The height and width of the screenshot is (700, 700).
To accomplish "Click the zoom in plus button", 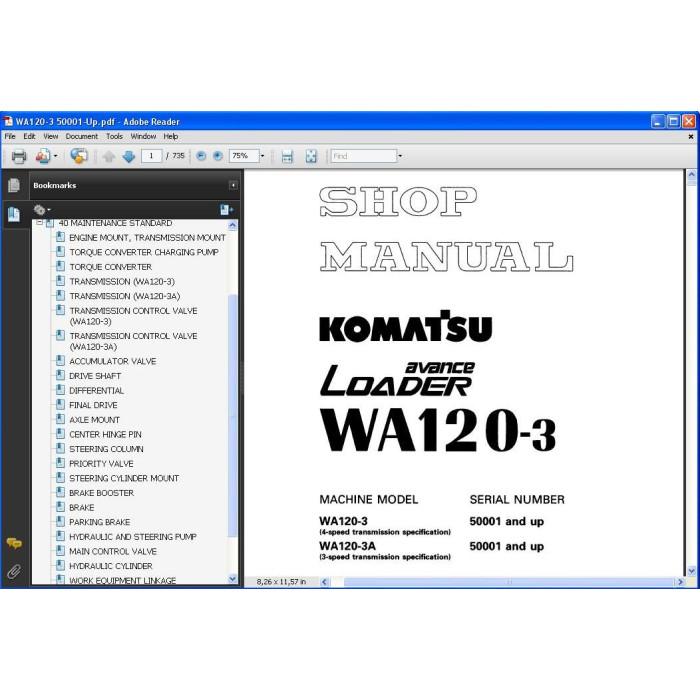I will click(x=217, y=156).
